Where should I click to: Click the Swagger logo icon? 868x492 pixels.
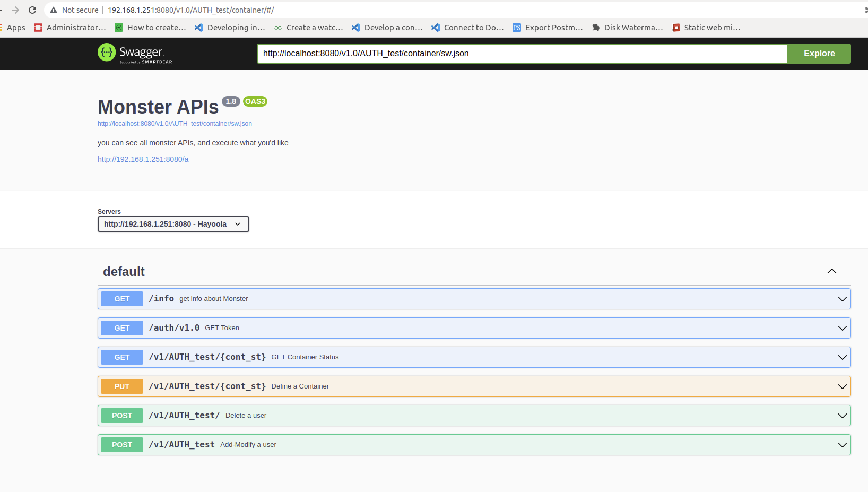[107, 53]
